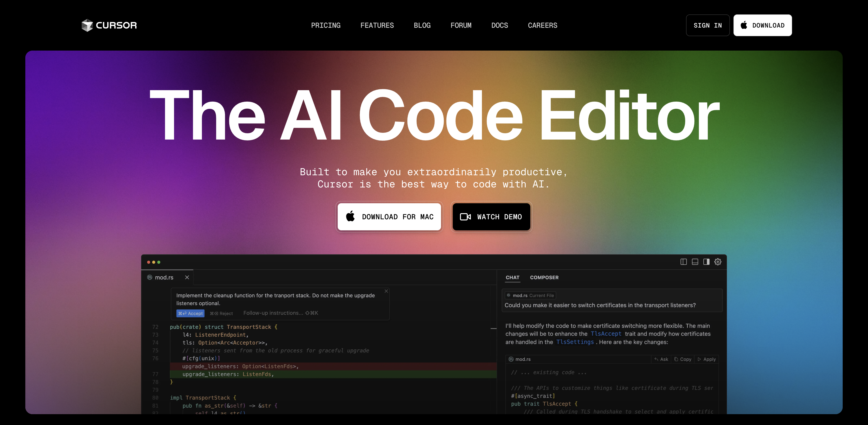Click the line 'tls: Option<Arc<Acceptor>>,'

(x=225, y=343)
